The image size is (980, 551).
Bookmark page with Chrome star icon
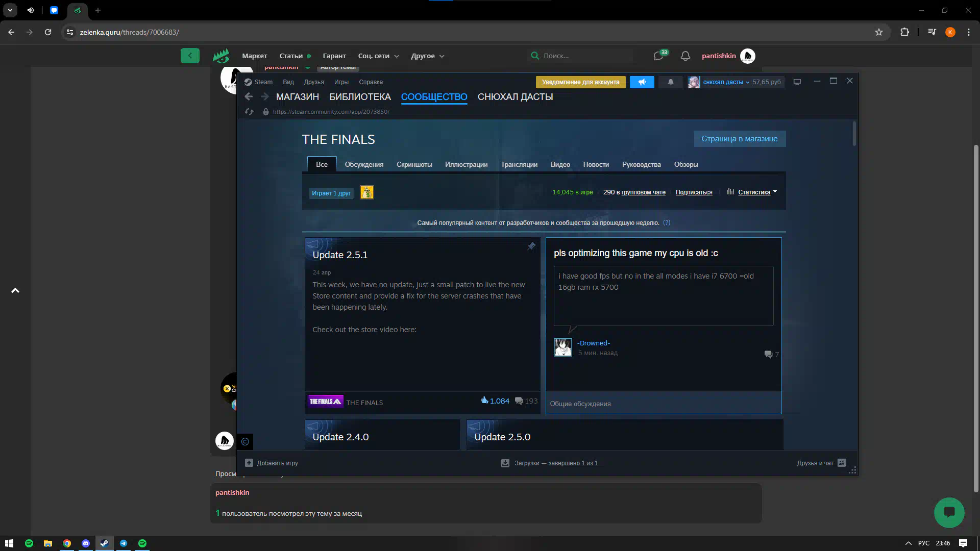click(x=879, y=32)
